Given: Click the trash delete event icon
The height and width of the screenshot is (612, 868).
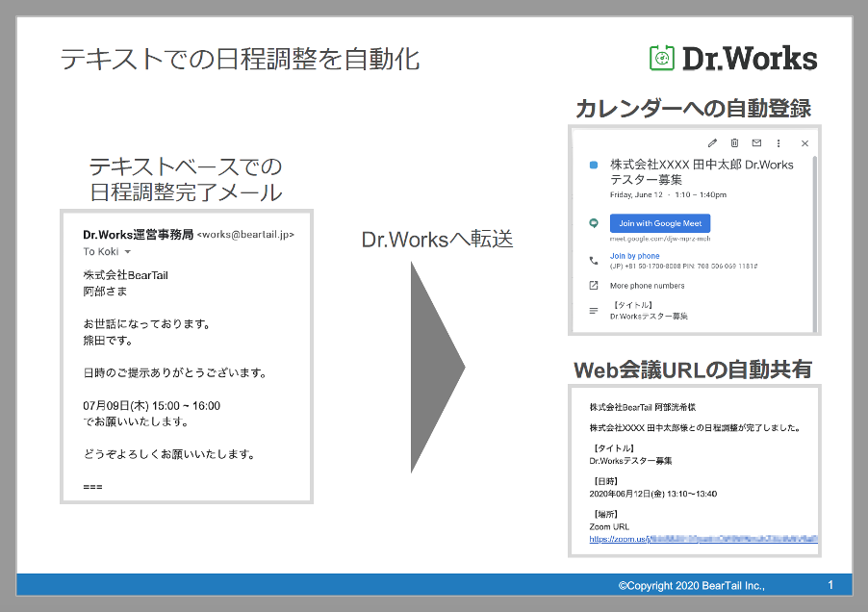Looking at the screenshot, I should 734,142.
